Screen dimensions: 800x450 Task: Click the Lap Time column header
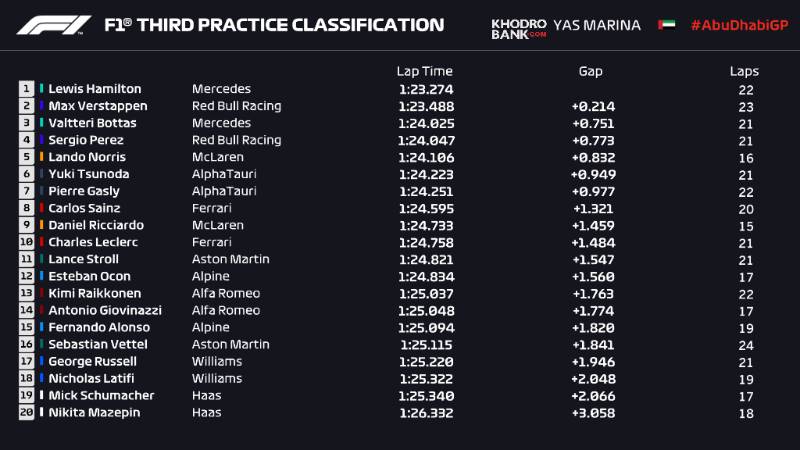coord(424,71)
